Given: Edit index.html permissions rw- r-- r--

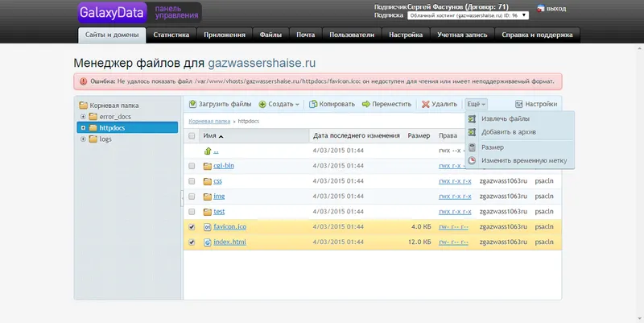Looking at the screenshot, I should point(453,242).
